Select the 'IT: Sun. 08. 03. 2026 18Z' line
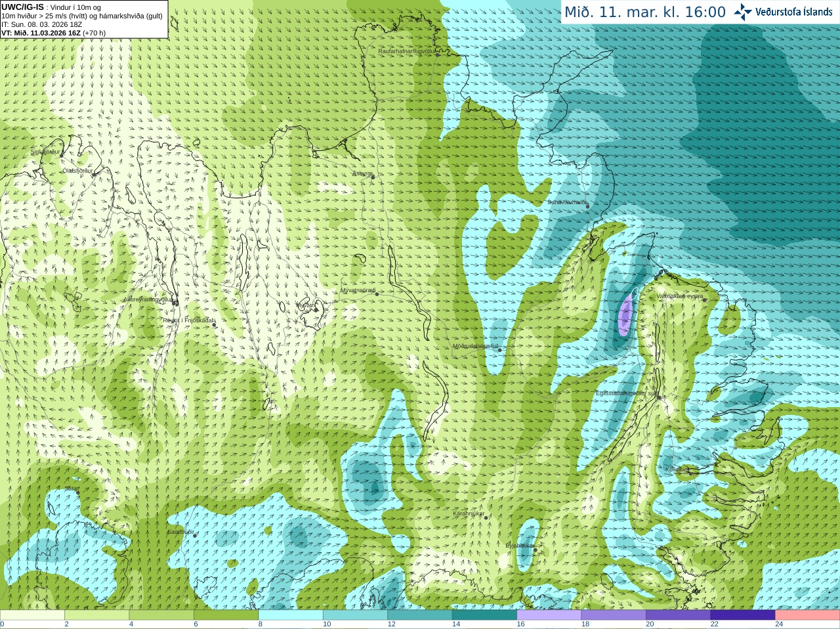Viewport: 840px width, 629px height. tap(41, 24)
